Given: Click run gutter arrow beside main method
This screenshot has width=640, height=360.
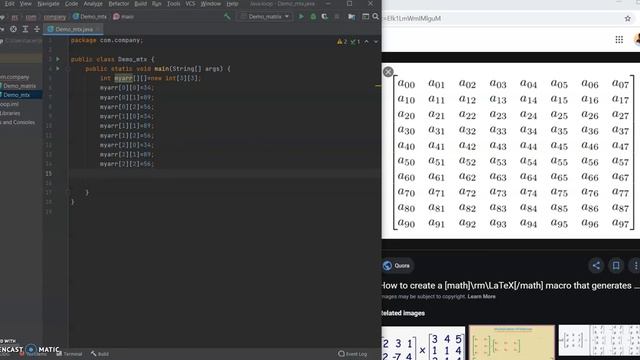Looking at the screenshot, I should [58, 69].
